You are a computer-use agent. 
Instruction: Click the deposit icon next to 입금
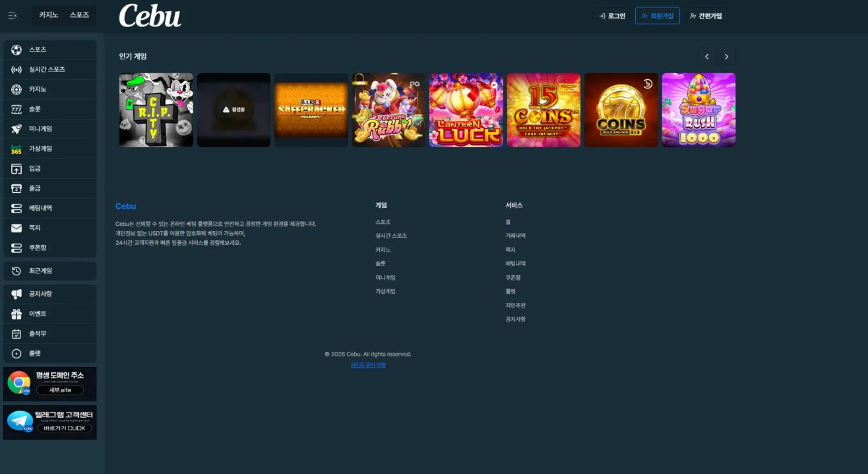coord(16,168)
